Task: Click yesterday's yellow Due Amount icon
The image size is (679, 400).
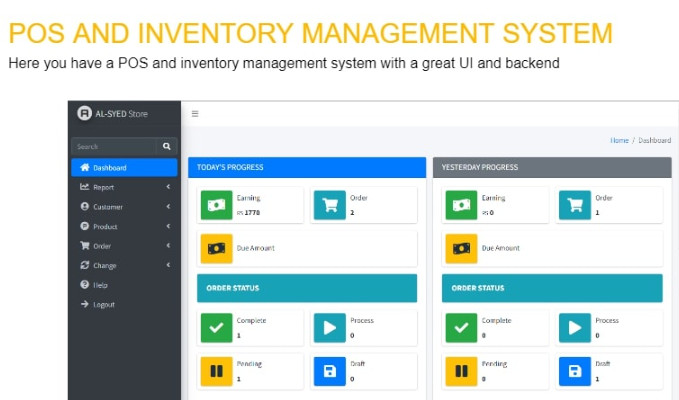Action: [462, 248]
